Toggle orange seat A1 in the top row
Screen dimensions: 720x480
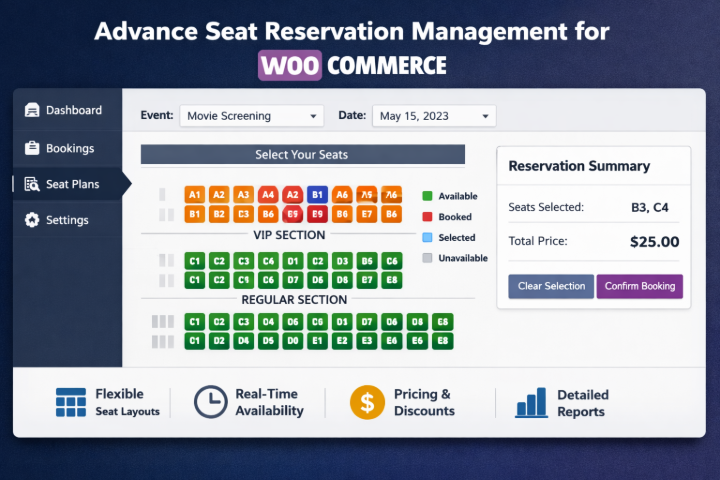tap(194, 195)
